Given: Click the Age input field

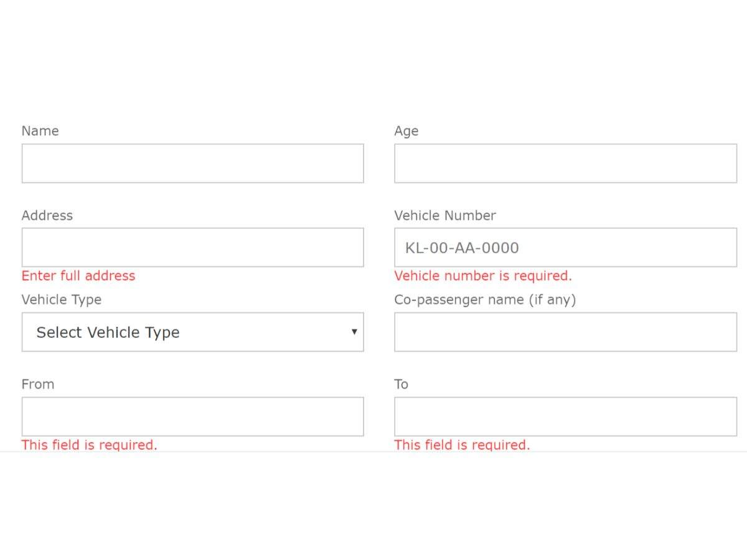Looking at the screenshot, I should tap(565, 163).
